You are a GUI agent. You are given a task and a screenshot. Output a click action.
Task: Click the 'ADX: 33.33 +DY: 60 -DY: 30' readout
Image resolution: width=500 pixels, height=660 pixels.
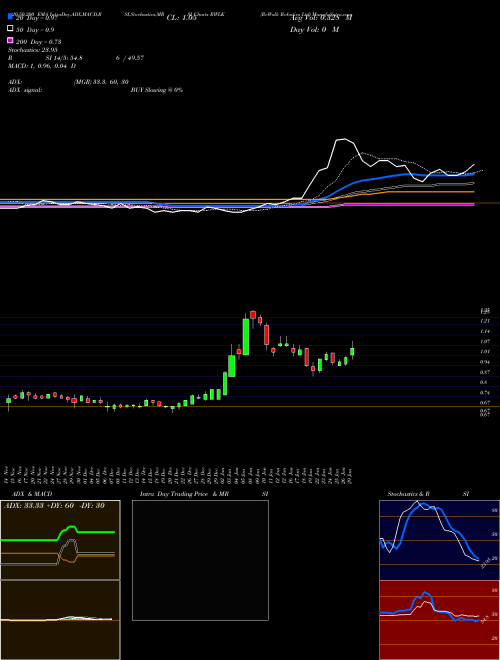(54, 506)
